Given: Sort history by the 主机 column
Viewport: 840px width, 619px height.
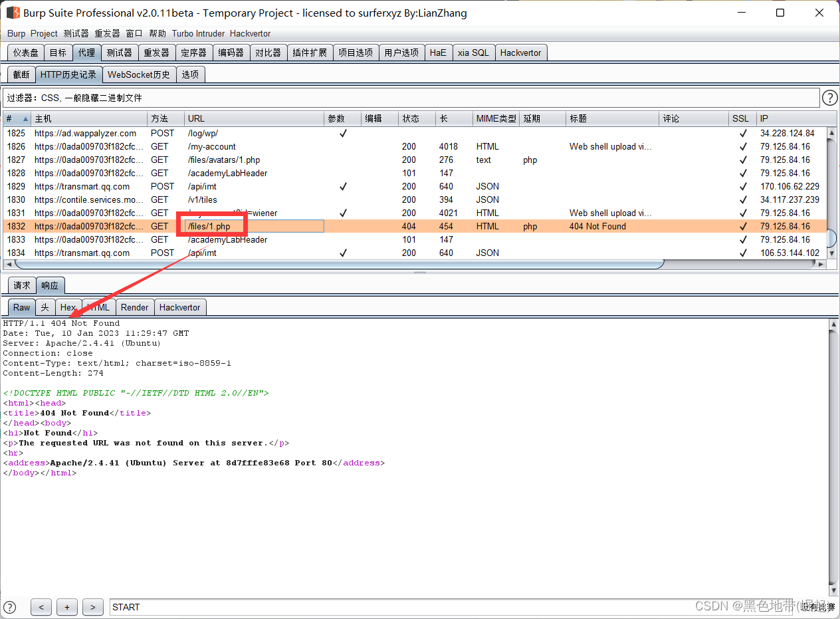Looking at the screenshot, I should click(x=89, y=118).
